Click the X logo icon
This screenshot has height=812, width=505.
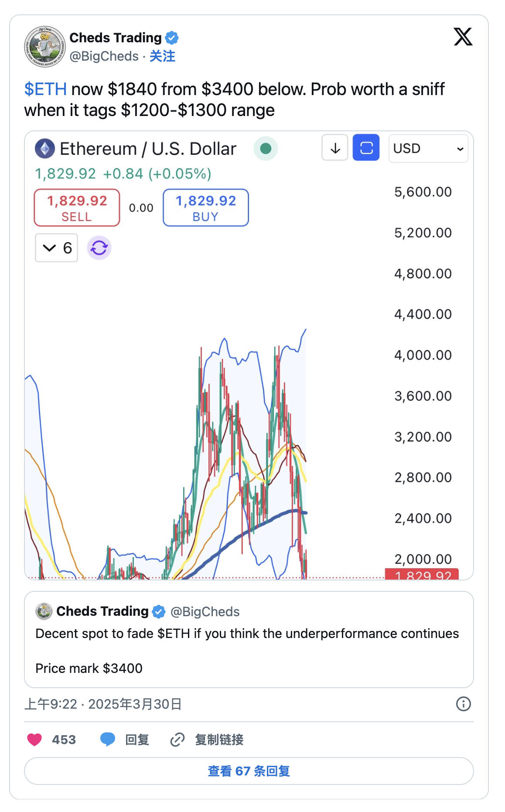point(463,37)
